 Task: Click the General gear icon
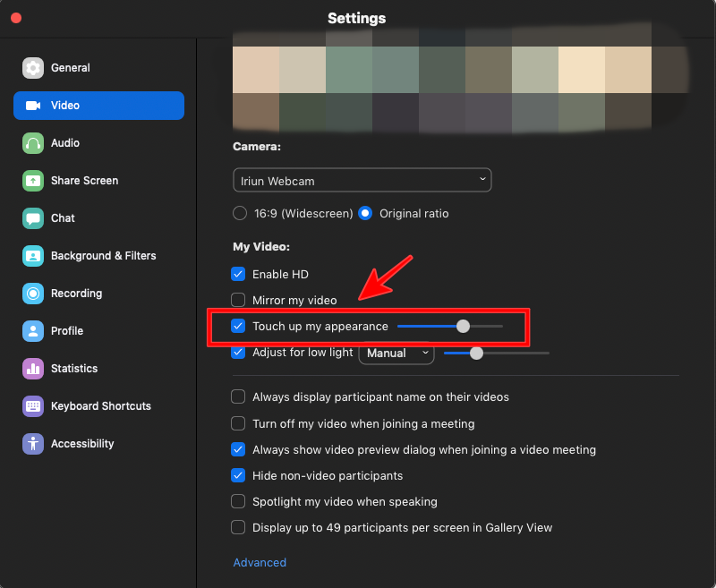point(33,68)
